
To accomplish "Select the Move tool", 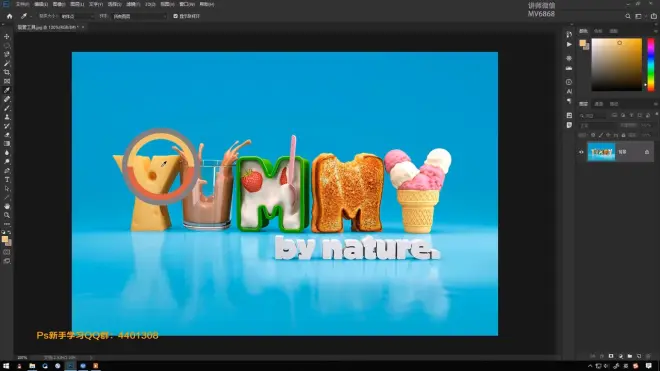I will pos(7,37).
